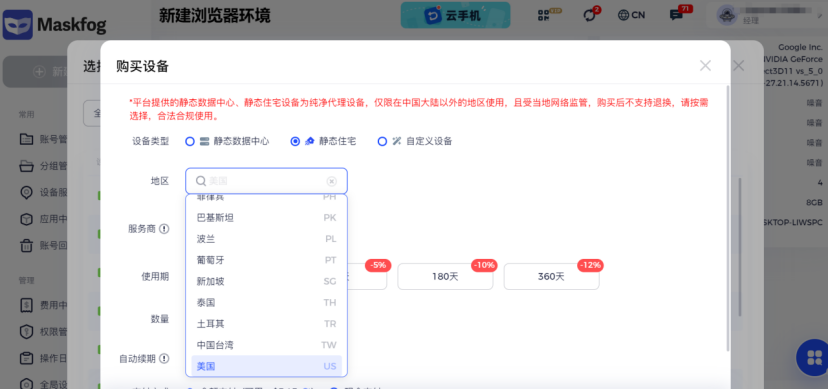The image size is (829, 389).
Task: Click the auto-renewal info icon
Action: coord(164,358)
